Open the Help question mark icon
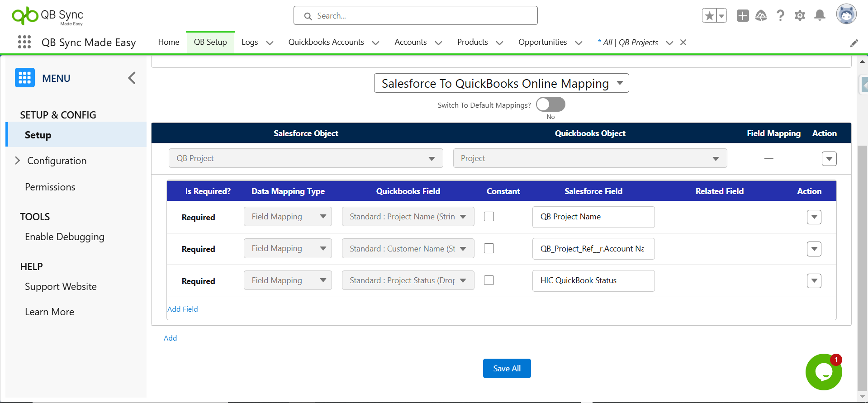The image size is (868, 403). tap(780, 16)
